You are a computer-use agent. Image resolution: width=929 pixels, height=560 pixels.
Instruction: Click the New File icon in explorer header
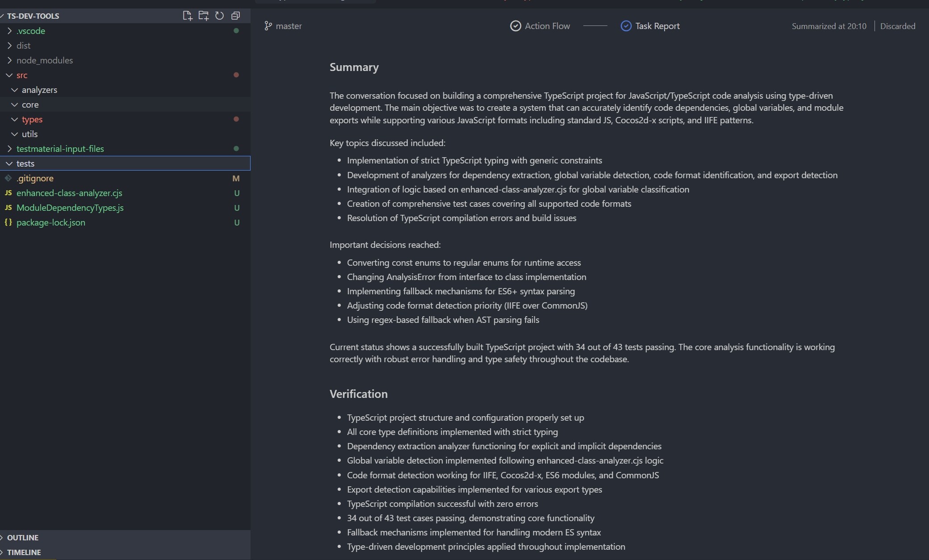[187, 16]
